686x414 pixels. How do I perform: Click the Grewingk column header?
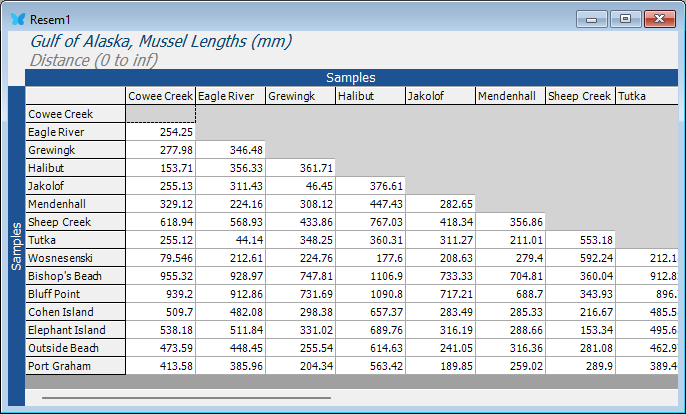300,96
